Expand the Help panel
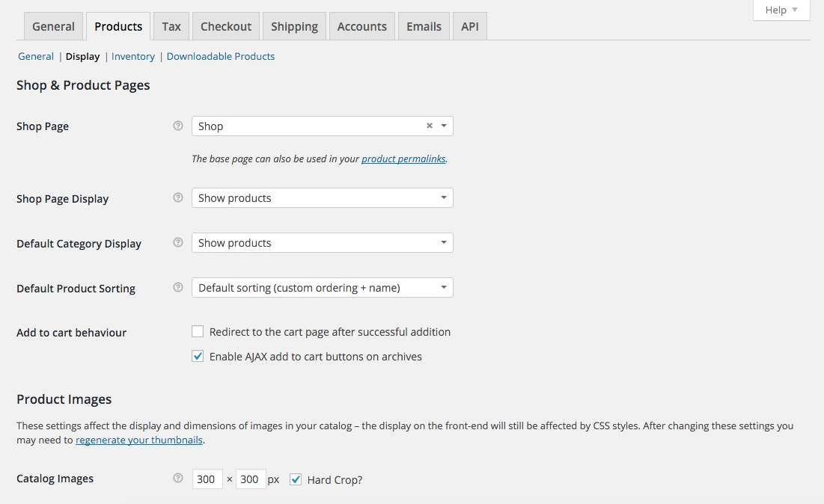The width and height of the screenshot is (824, 504). [x=781, y=10]
